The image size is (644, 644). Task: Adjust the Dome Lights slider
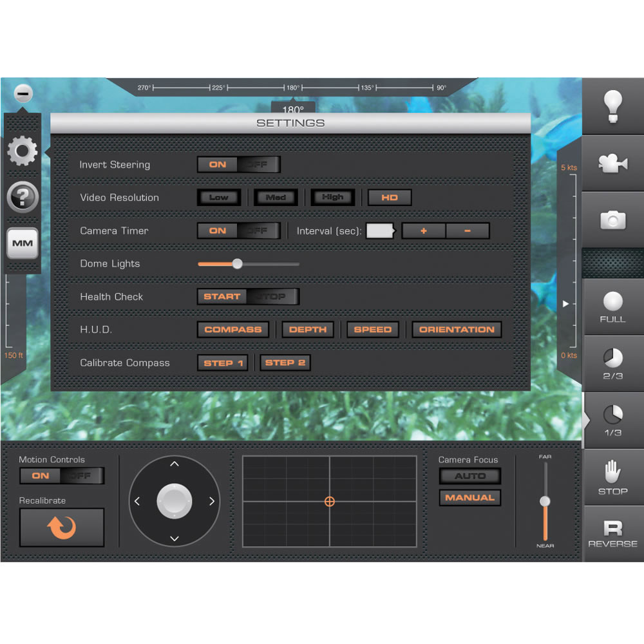(237, 263)
